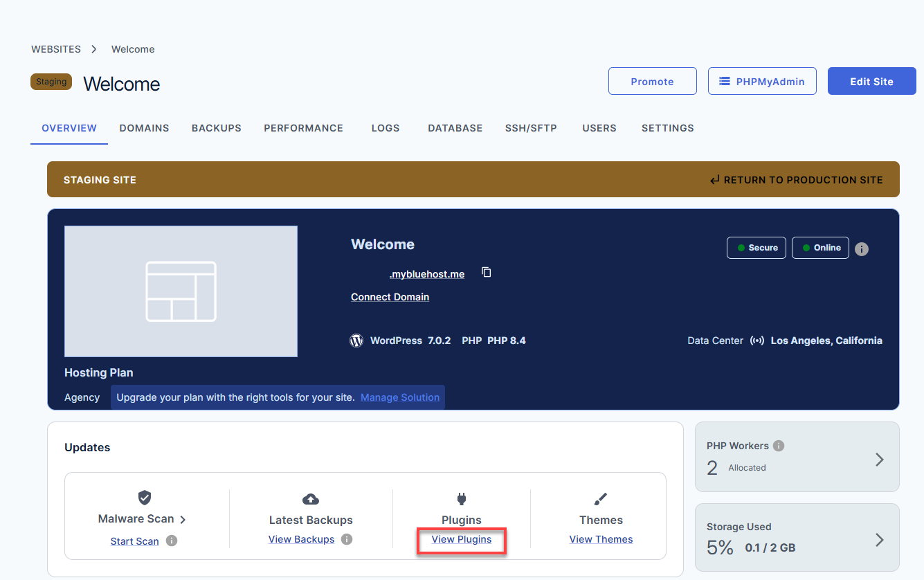This screenshot has height=580, width=924.
Task: Open the Users tab
Action: click(599, 128)
